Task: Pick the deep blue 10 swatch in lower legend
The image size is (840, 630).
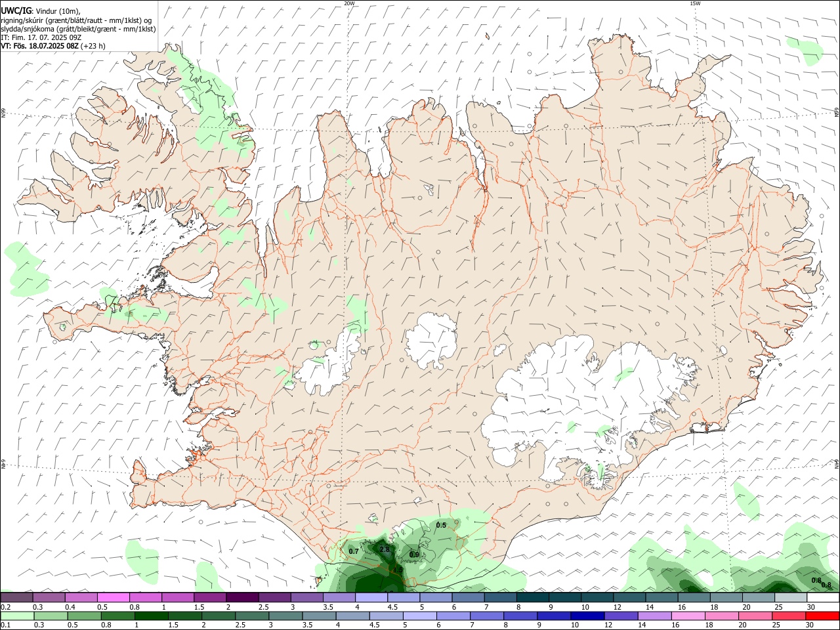Action: [x=587, y=616]
